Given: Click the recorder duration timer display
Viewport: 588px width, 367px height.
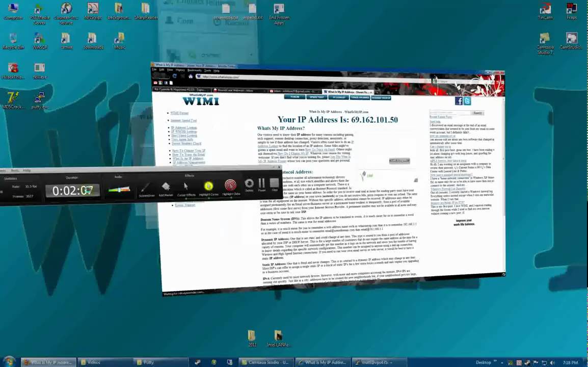Looking at the screenshot, I should click(x=72, y=191).
